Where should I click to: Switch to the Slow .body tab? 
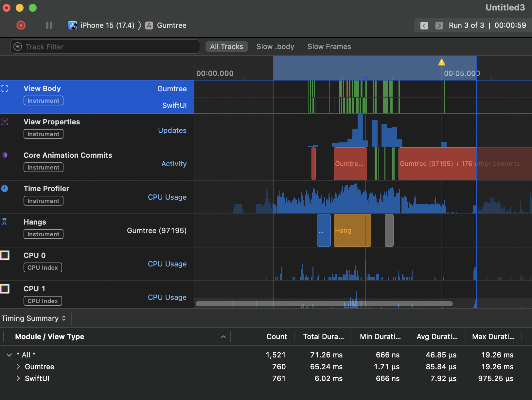click(275, 46)
